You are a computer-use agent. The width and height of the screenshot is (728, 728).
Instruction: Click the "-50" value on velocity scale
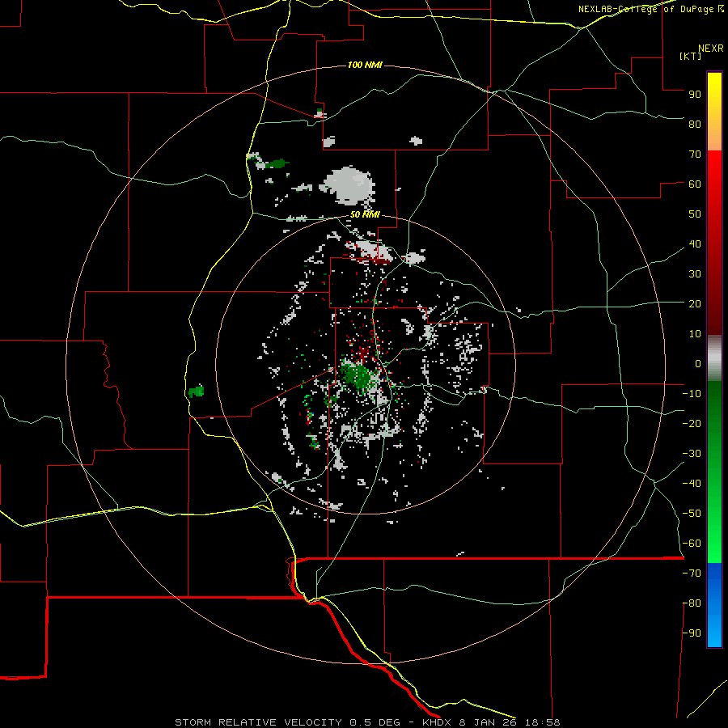coord(692,514)
